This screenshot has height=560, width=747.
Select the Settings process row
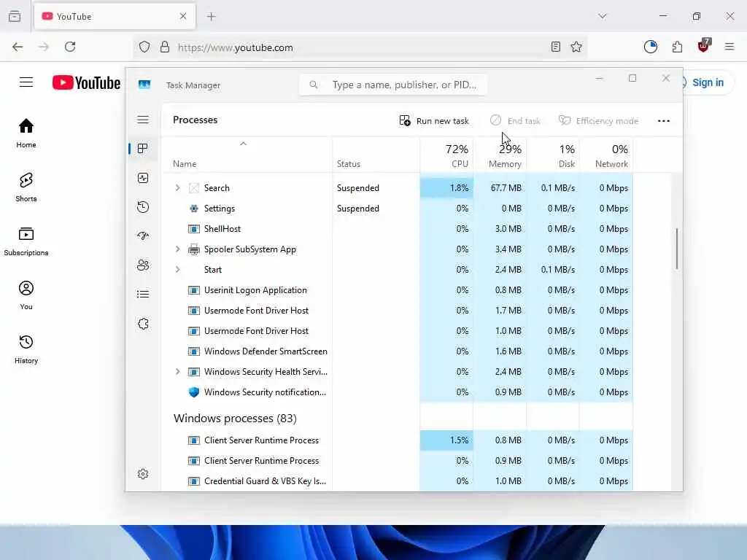pos(398,208)
